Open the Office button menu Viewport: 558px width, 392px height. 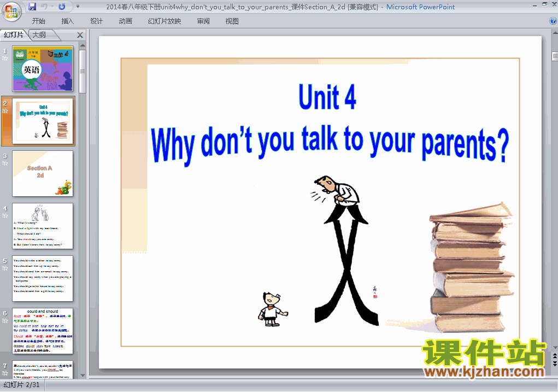click(x=11, y=11)
